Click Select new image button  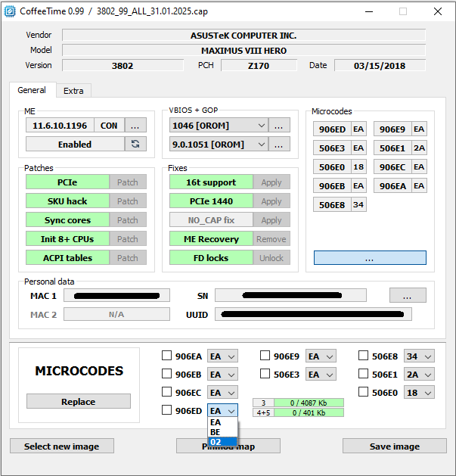[x=62, y=446]
